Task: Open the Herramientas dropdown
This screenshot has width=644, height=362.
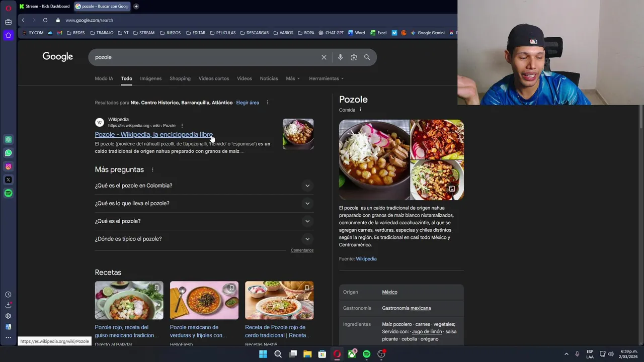Action: pyautogui.click(x=327, y=78)
